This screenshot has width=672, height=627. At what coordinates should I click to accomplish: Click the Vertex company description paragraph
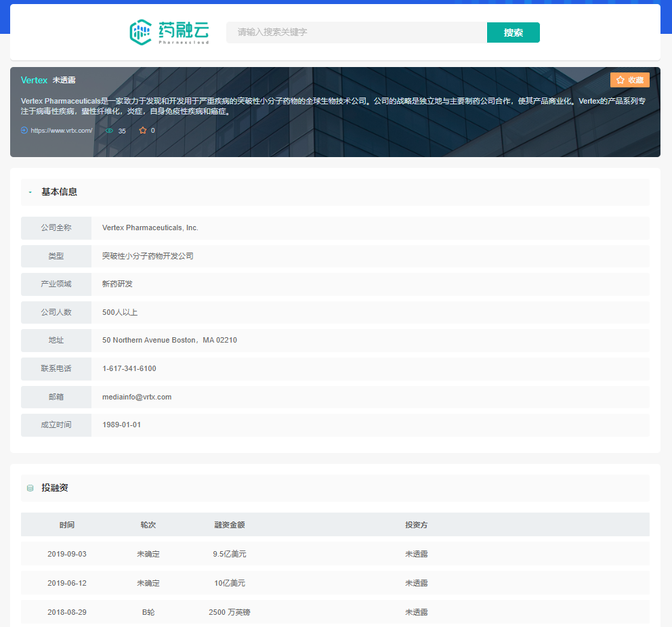coord(333,106)
